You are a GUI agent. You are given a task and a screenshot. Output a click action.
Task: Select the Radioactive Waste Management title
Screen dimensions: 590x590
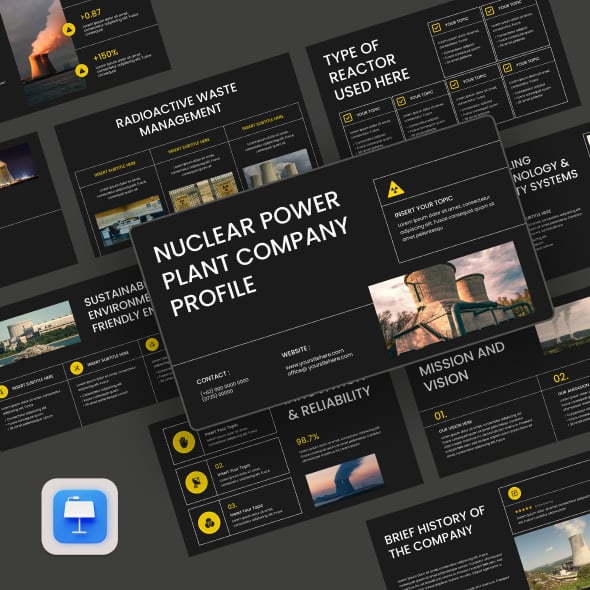(x=176, y=109)
